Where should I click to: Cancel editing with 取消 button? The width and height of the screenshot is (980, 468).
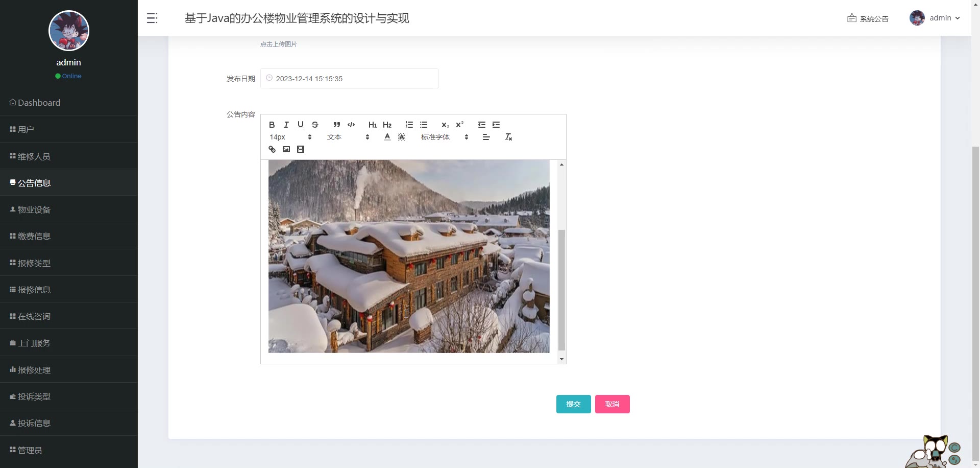click(612, 404)
